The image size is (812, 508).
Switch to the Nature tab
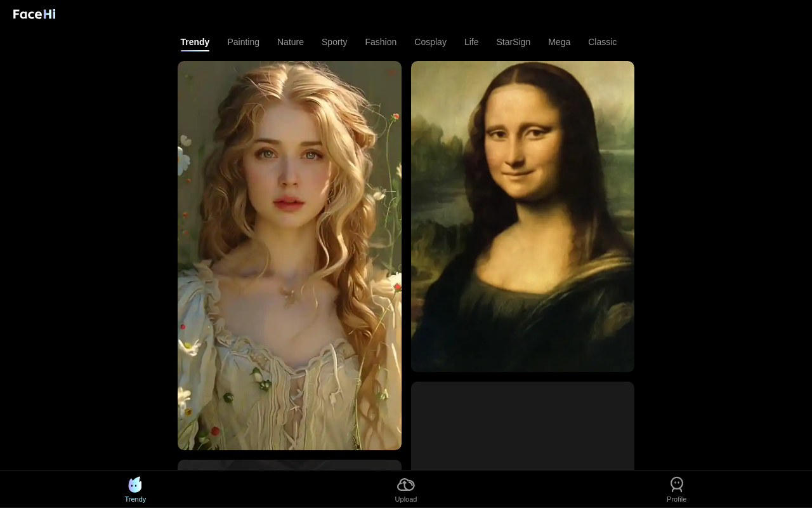point(291,42)
